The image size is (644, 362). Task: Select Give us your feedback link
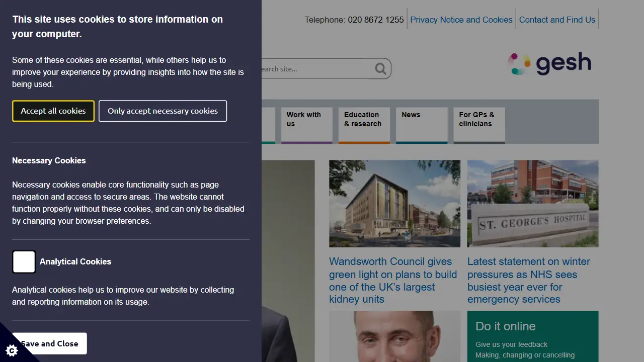(511, 344)
